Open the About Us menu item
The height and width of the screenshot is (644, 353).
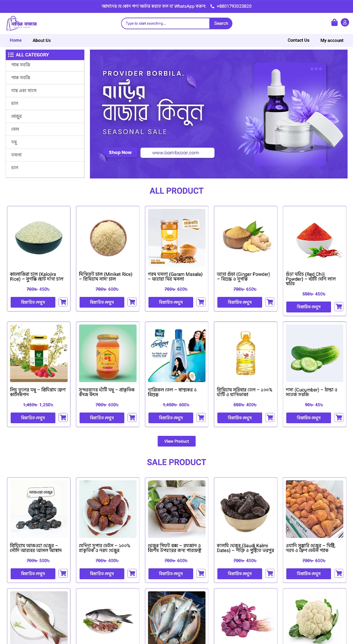click(42, 40)
